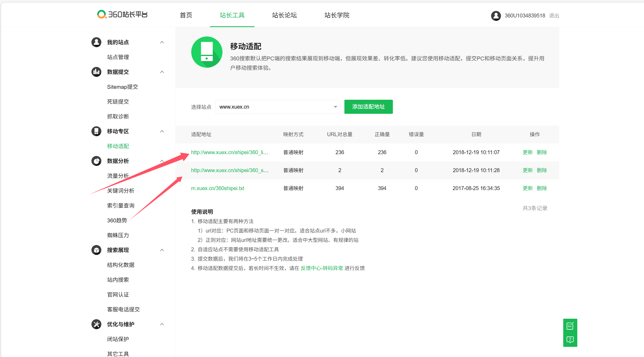
Task: Click 更新 for the 2017-08-25 row
Action: tap(528, 188)
